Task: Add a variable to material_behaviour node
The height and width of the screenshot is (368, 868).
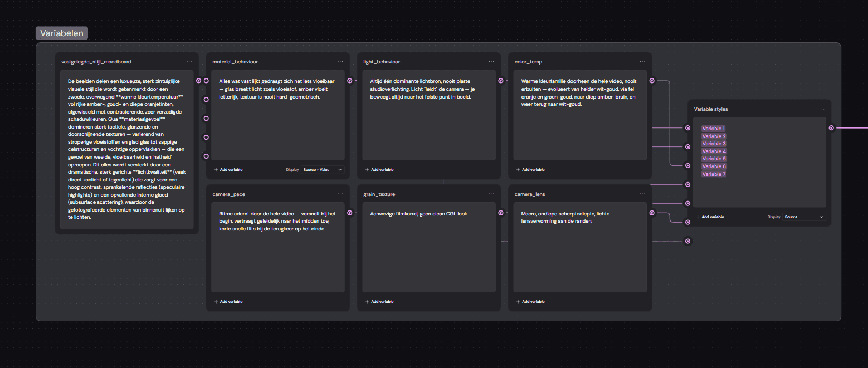Action: click(228, 170)
